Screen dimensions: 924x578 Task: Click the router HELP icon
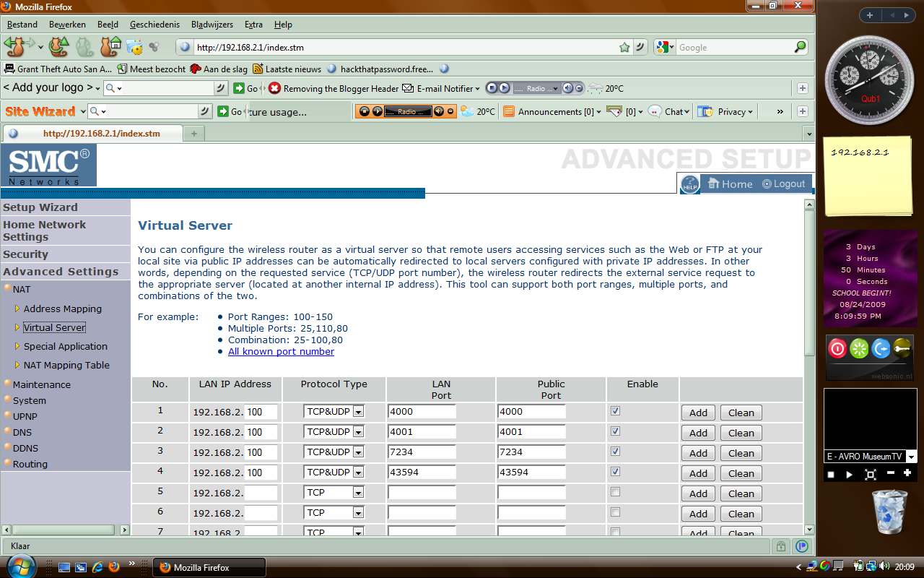[690, 185]
